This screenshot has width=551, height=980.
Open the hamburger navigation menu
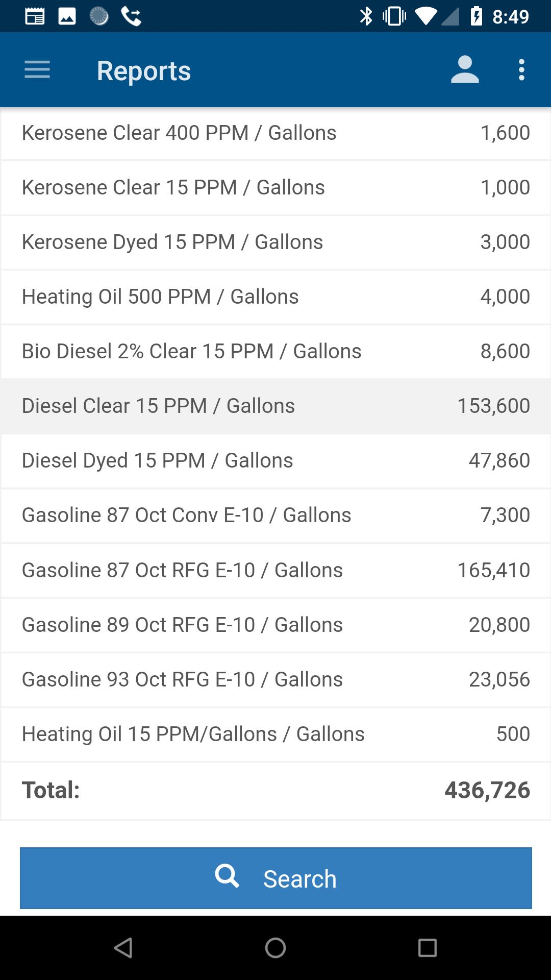(37, 70)
